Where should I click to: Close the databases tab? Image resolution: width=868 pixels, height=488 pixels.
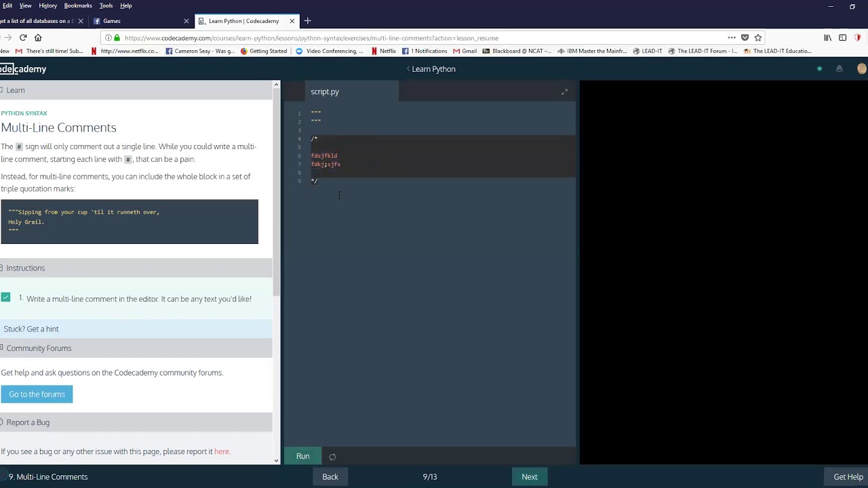(81, 21)
